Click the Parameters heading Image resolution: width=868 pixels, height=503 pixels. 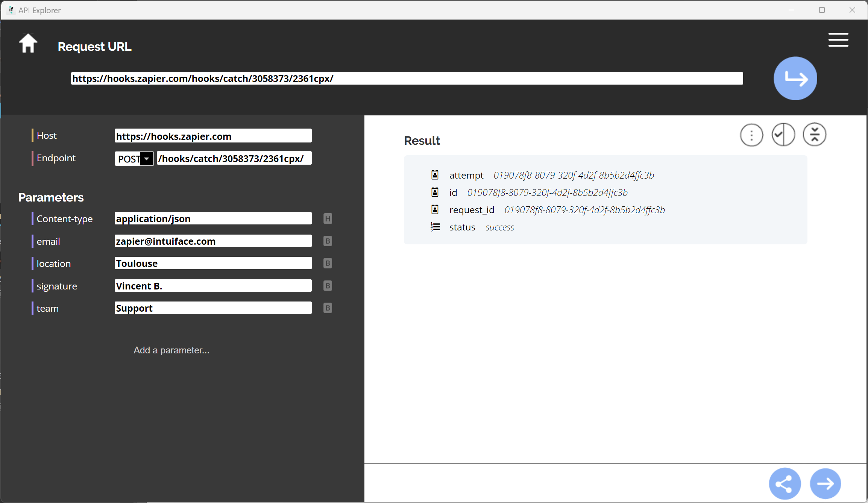tap(51, 197)
